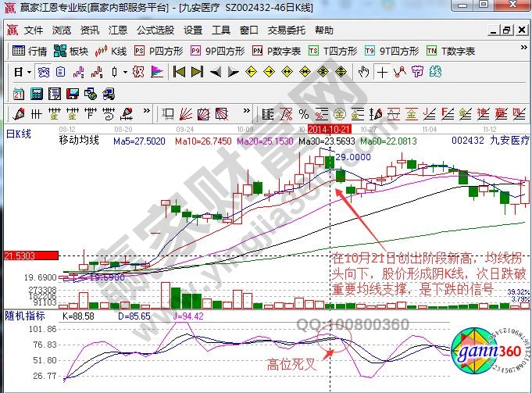The image size is (532, 393).
Task: Select the hand pan tool
Action: [363, 73]
